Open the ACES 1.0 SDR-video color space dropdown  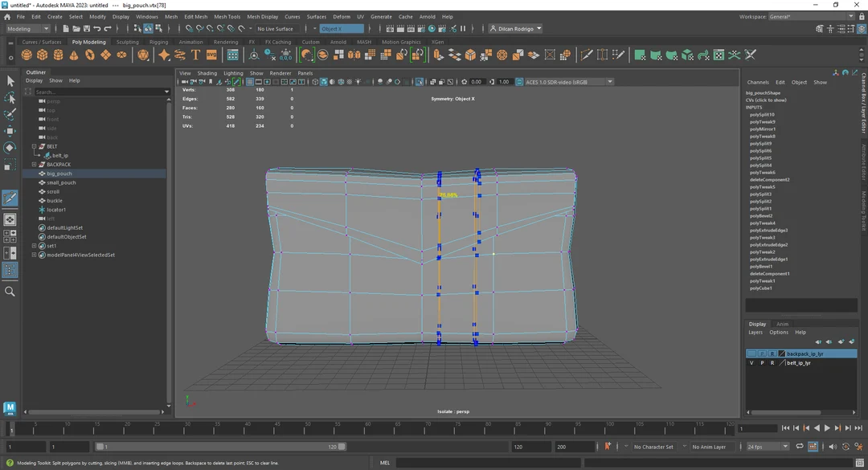click(609, 81)
